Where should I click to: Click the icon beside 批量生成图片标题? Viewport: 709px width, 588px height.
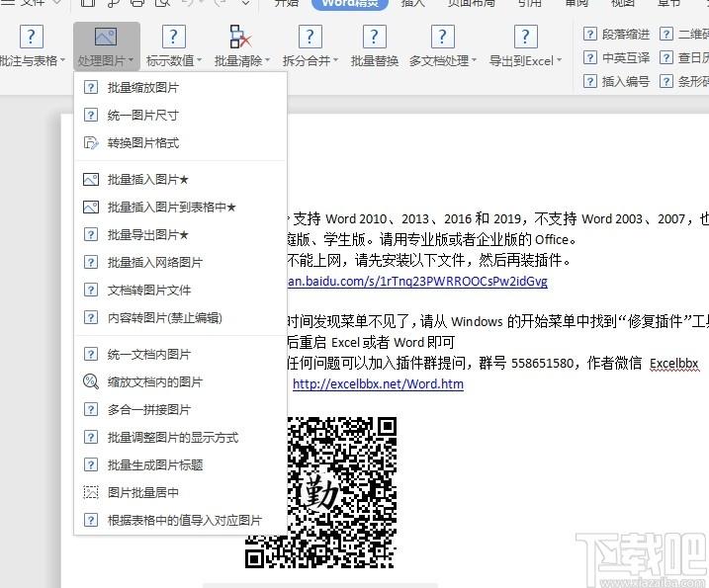(x=91, y=464)
